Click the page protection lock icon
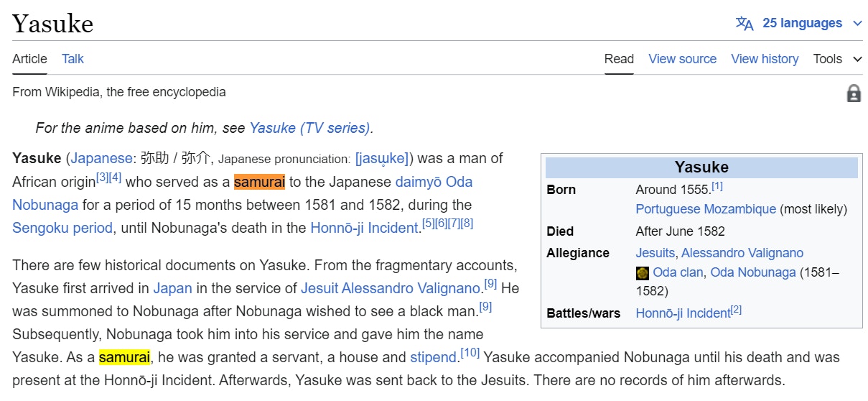 tap(854, 93)
